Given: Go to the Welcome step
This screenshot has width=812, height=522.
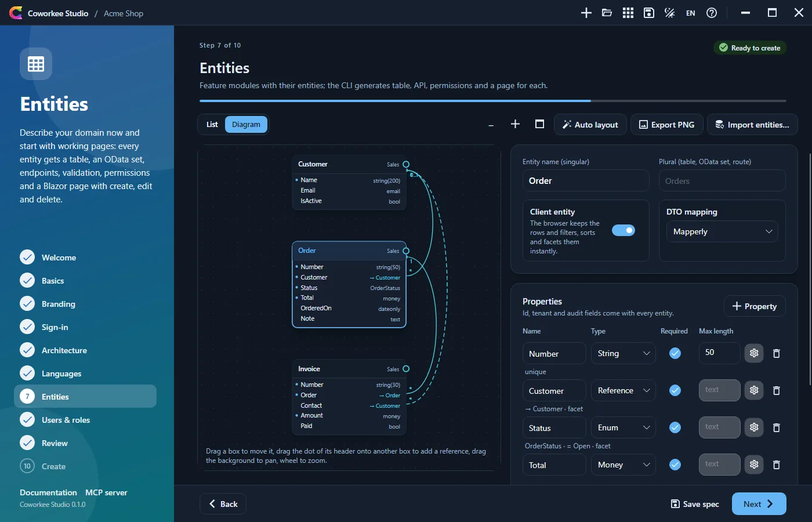Looking at the screenshot, I should [x=85, y=258].
